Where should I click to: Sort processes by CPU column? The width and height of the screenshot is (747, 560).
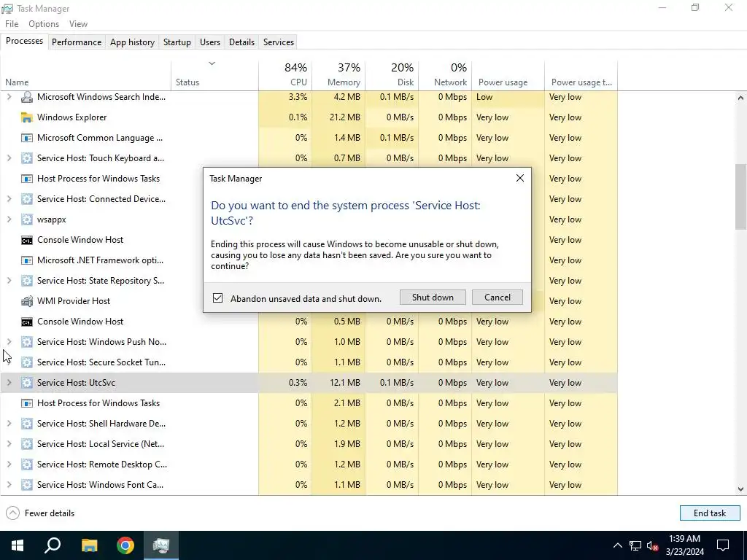click(285, 75)
